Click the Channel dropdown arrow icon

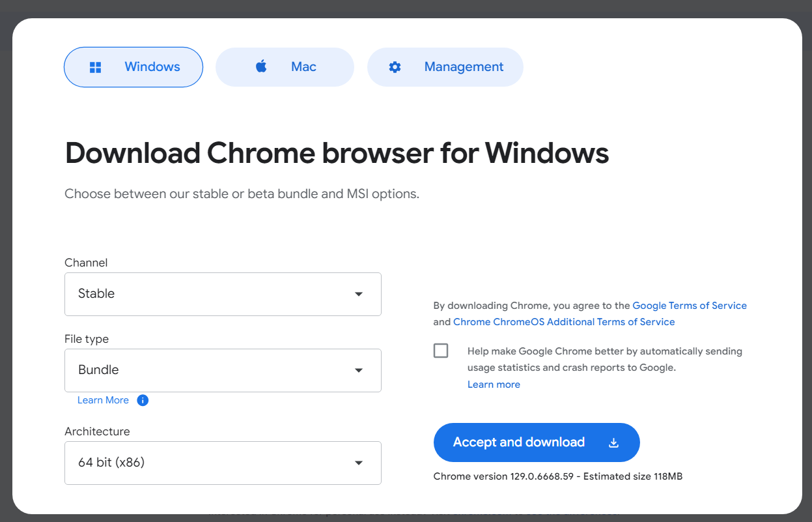pos(358,294)
